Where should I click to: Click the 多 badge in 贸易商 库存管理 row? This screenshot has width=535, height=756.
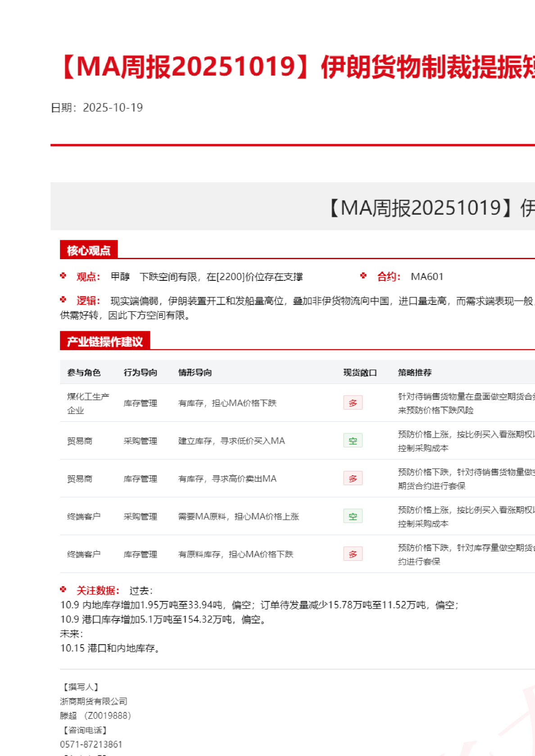pos(353,478)
